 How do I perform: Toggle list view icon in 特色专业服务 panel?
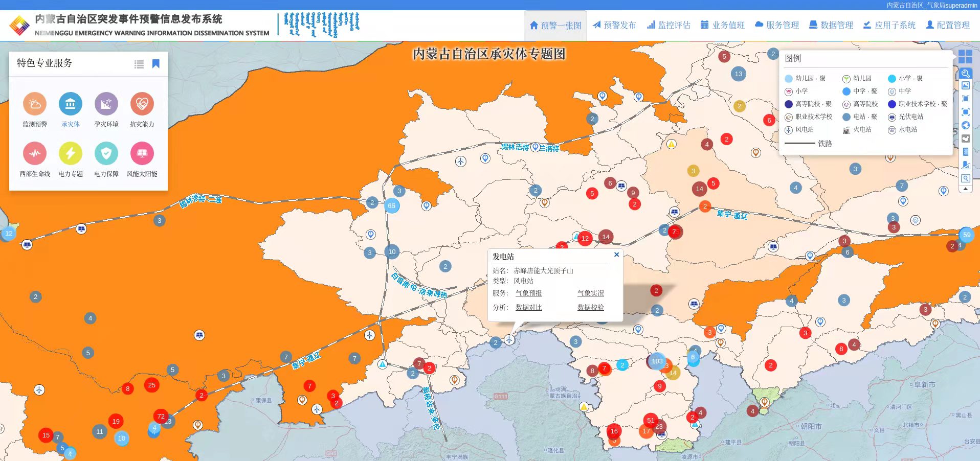(x=139, y=64)
